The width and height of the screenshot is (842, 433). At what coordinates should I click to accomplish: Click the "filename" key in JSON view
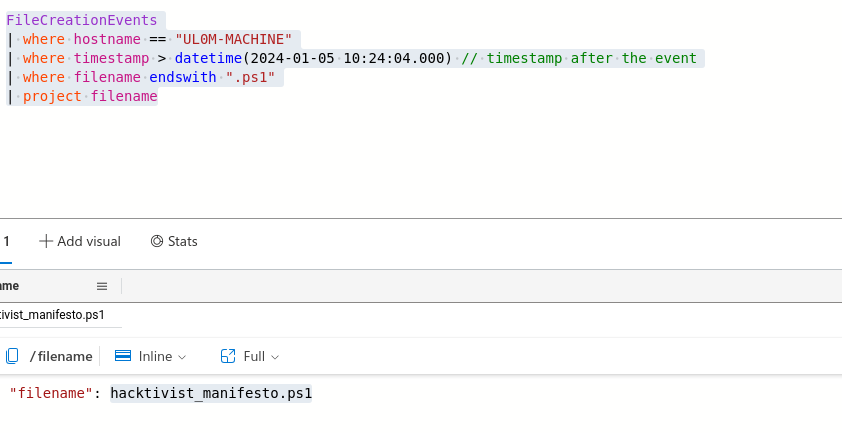(x=50, y=394)
